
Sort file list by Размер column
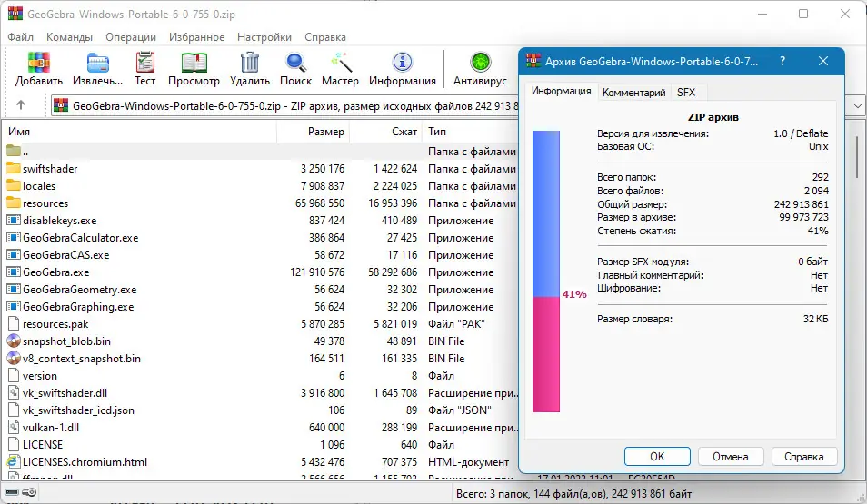coord(313,132)
